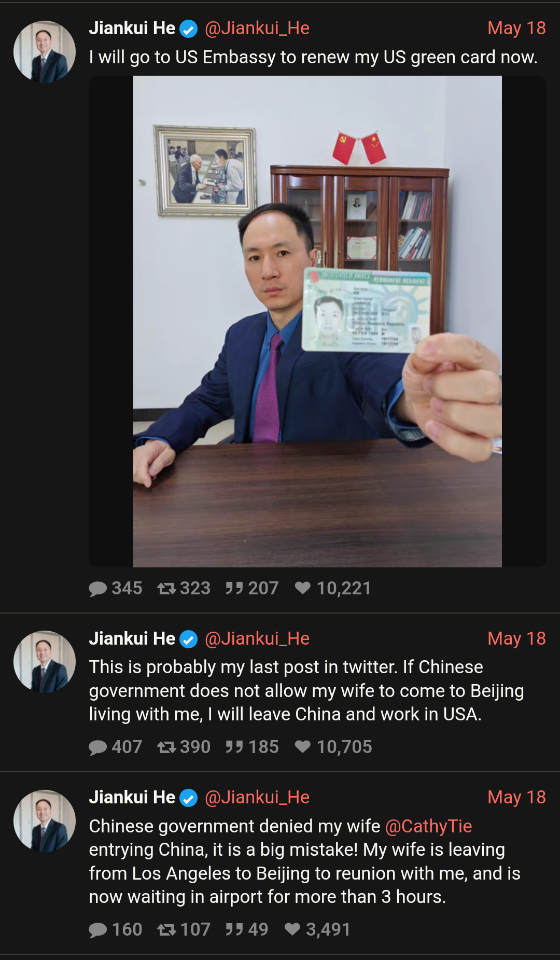The image size is (560, 960).
Task: Click the reply icon on green card tweet
Action: pos(98,589)
